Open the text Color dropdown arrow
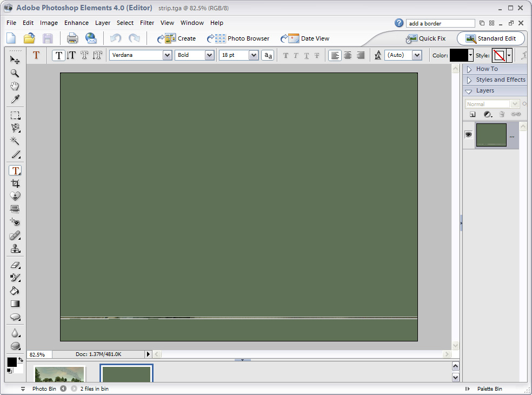The width and height of the screenshot is (532, 395). coord(470,55)
